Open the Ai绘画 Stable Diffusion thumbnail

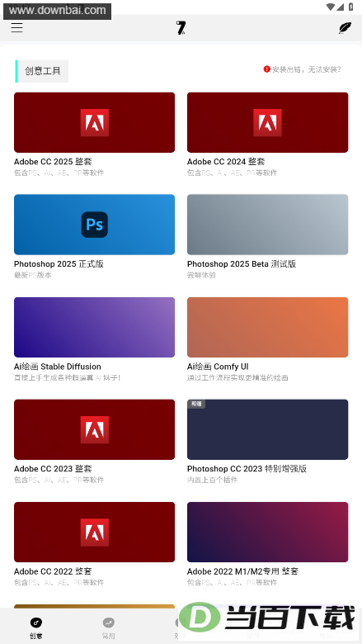click(x=94, y=327)
